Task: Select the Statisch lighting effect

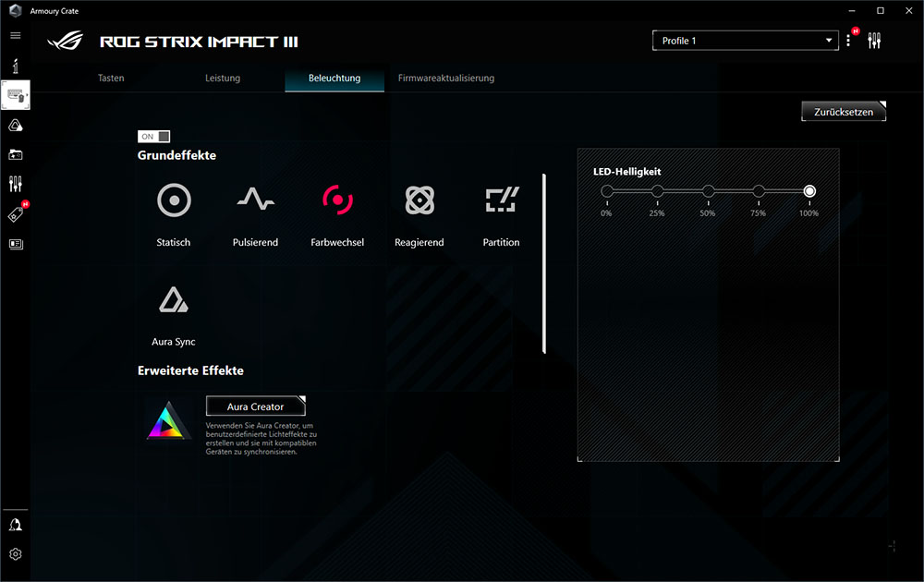Action: (x=174, y=200)
